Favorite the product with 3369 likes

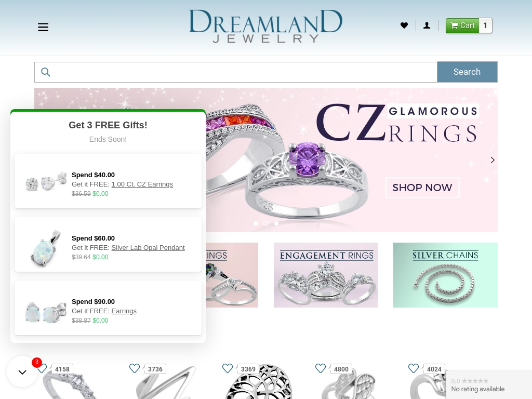pos(228,368)
